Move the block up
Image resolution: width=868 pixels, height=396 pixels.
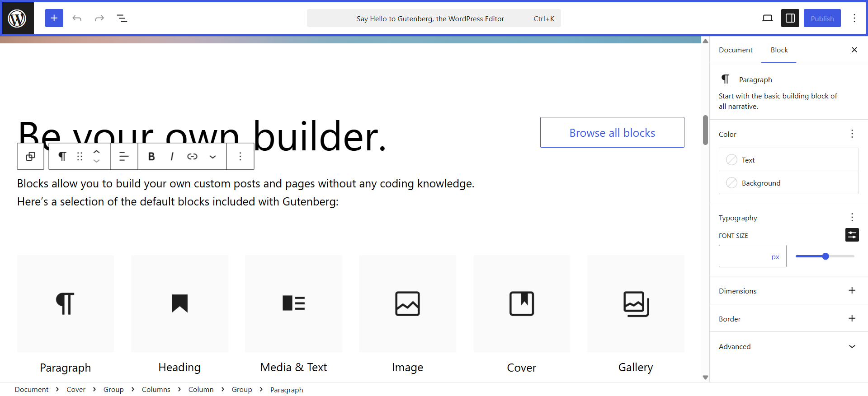pos(96,152)
